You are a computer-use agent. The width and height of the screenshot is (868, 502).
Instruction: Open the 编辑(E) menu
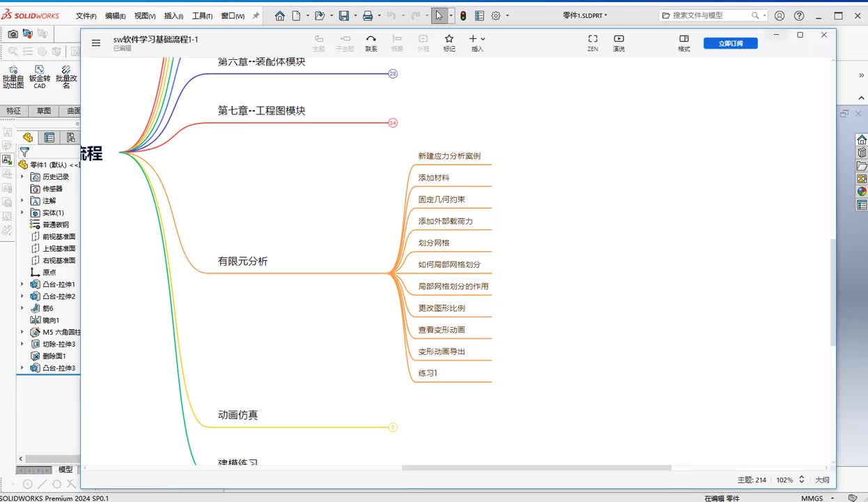115,15
